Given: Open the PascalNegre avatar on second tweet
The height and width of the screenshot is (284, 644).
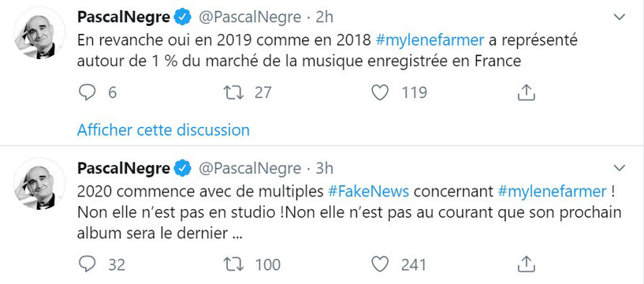Looking at the screenshot, I should pos(39,184).
